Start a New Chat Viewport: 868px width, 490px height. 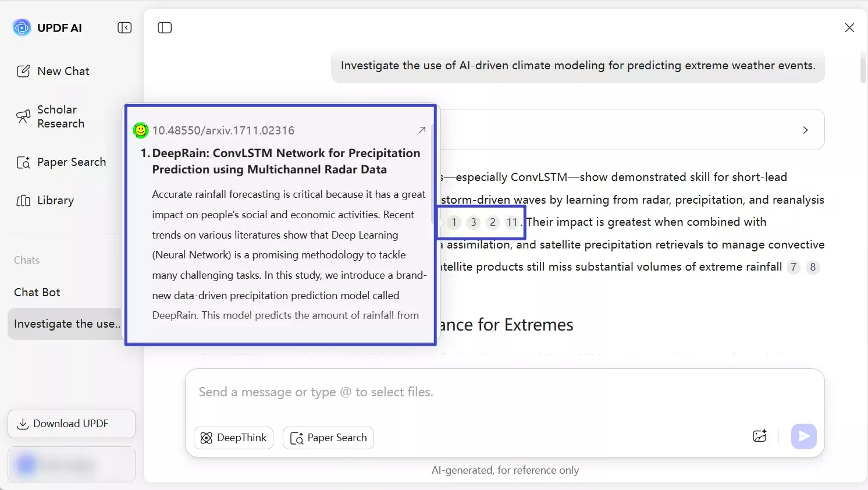tap(53, 71)
